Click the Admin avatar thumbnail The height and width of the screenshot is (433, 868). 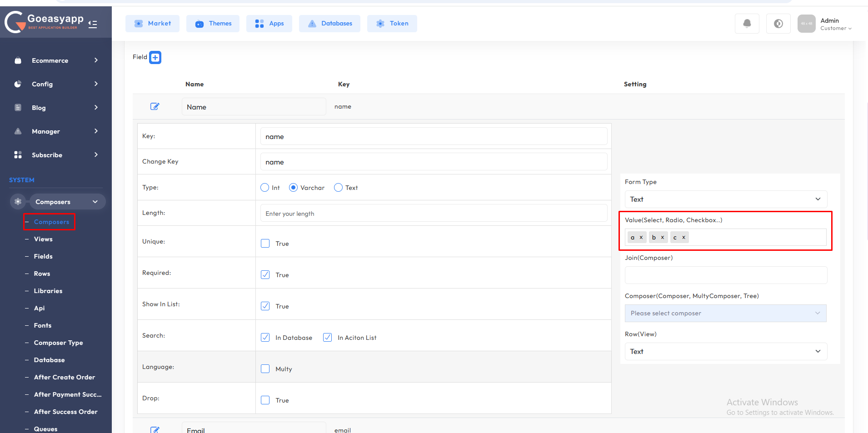[806, 24]
